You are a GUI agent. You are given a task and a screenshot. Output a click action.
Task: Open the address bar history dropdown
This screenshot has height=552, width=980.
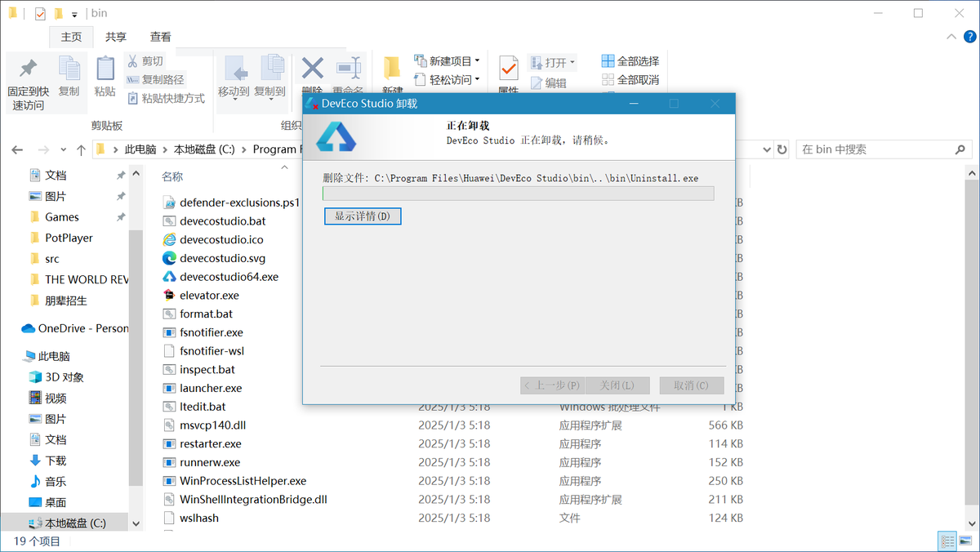tap(766, 150)
